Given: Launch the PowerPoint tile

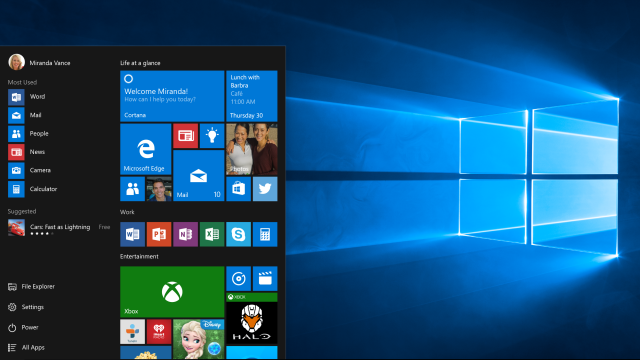Looking at the screenshot, I should (159, 234).
